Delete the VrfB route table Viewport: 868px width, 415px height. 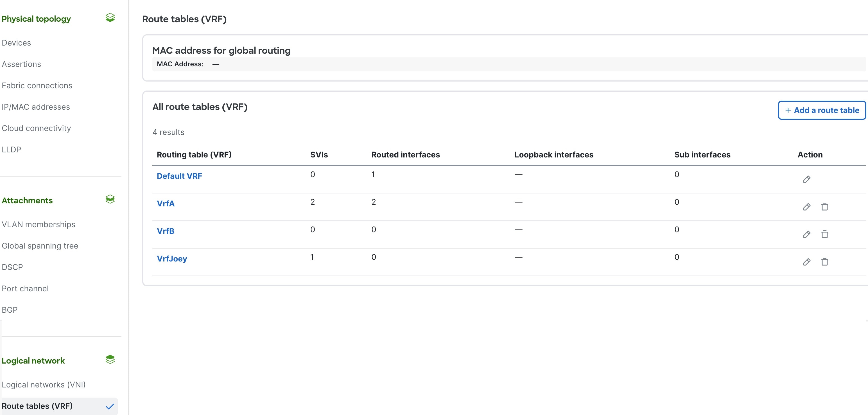click(x=824, y=234)
